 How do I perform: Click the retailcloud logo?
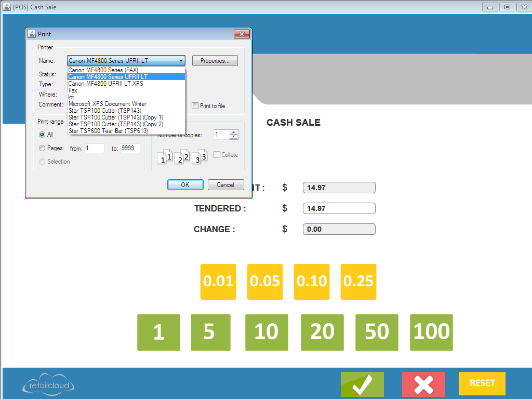pos(48,385)
